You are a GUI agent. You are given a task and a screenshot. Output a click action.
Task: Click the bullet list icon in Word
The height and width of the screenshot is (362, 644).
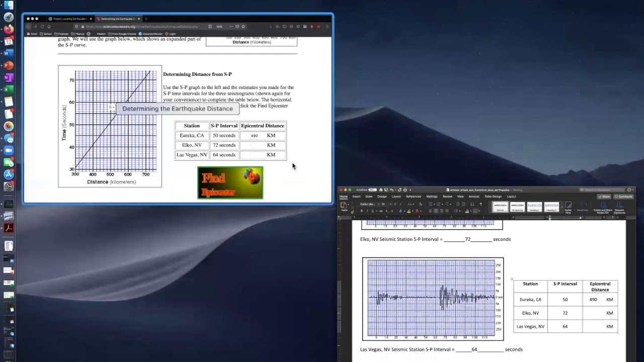pos(430,204)
